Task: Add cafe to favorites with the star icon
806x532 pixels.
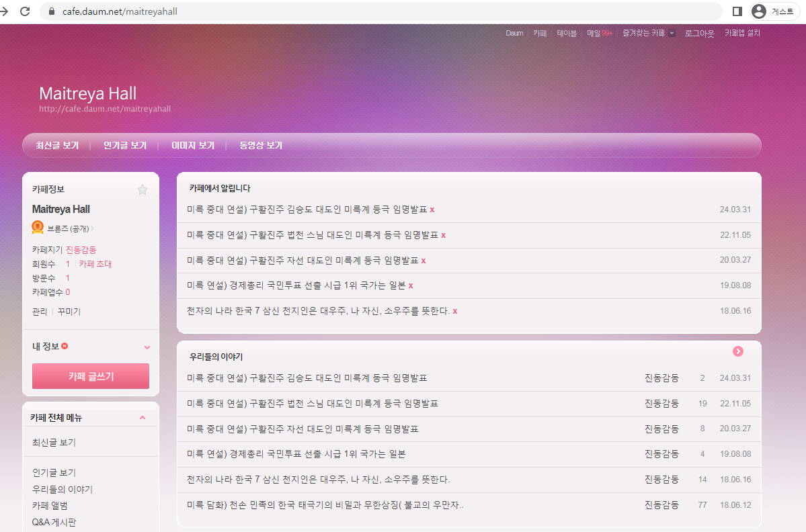Action: click(x=143, y=189)
